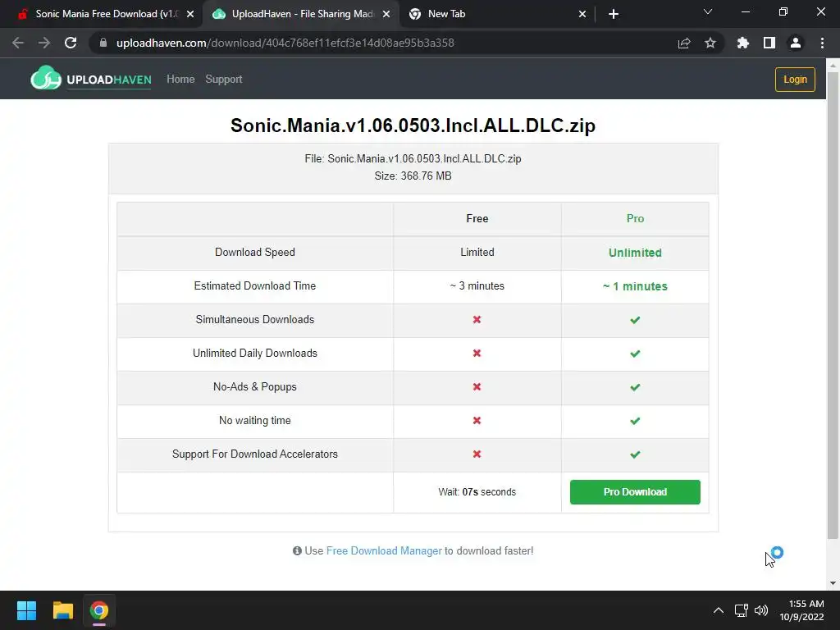Click the Login button
This screenshot has width=840, height=630.
(x=795, y=80)
